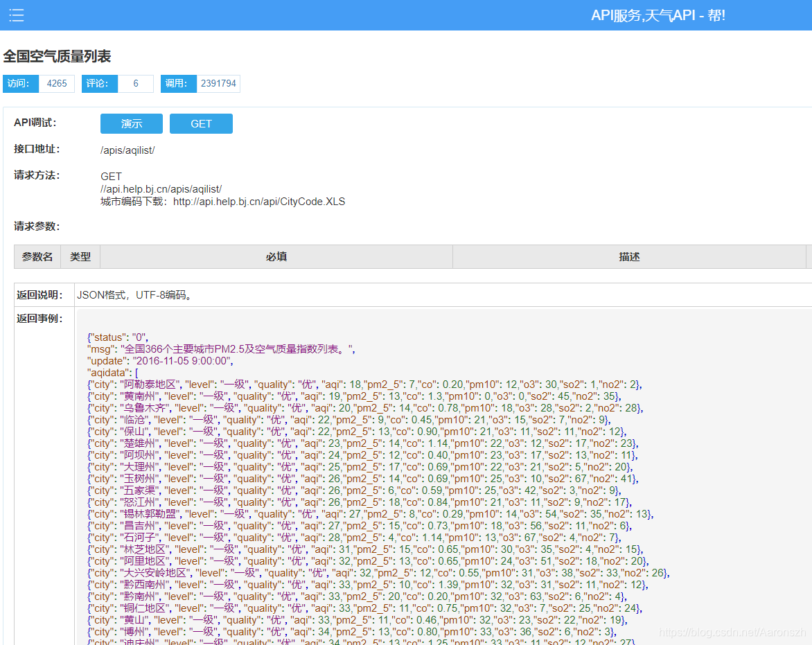Click the //api.help.bj.cn/apis/aqilist/ request URL
Viewport: 812px width, 645px height.
click(161, 189)
